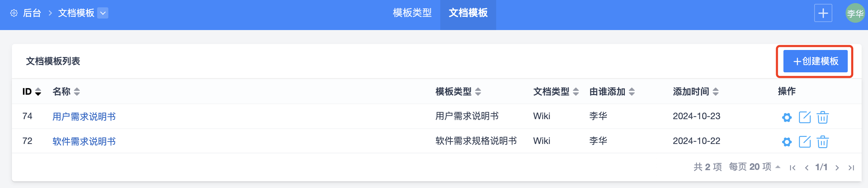Click the 创建模板 button
This screenshot has width=868, height=188.
(x=815, y=61)
